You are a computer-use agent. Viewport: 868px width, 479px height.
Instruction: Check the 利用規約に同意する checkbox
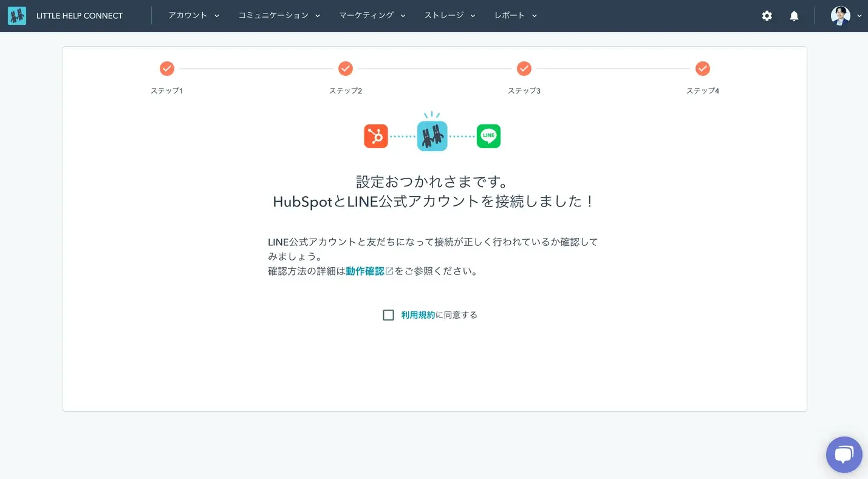coord(389,315)
